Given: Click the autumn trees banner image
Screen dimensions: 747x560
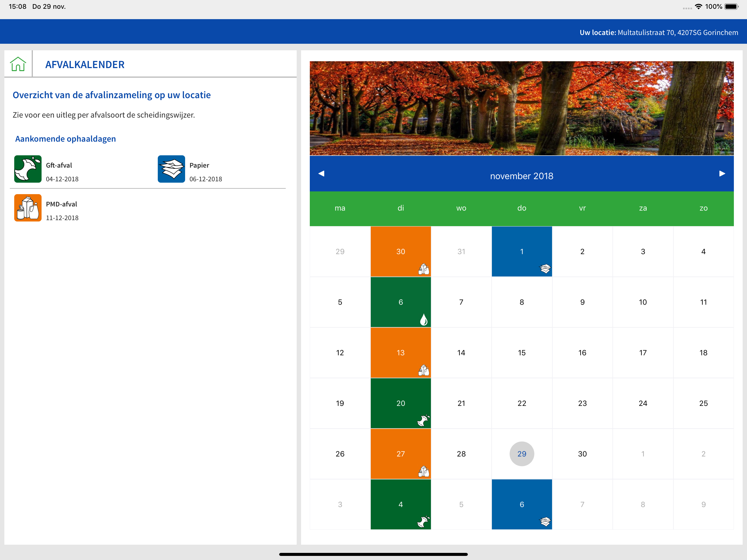Looking at the screenshot, I should point(521,108).
